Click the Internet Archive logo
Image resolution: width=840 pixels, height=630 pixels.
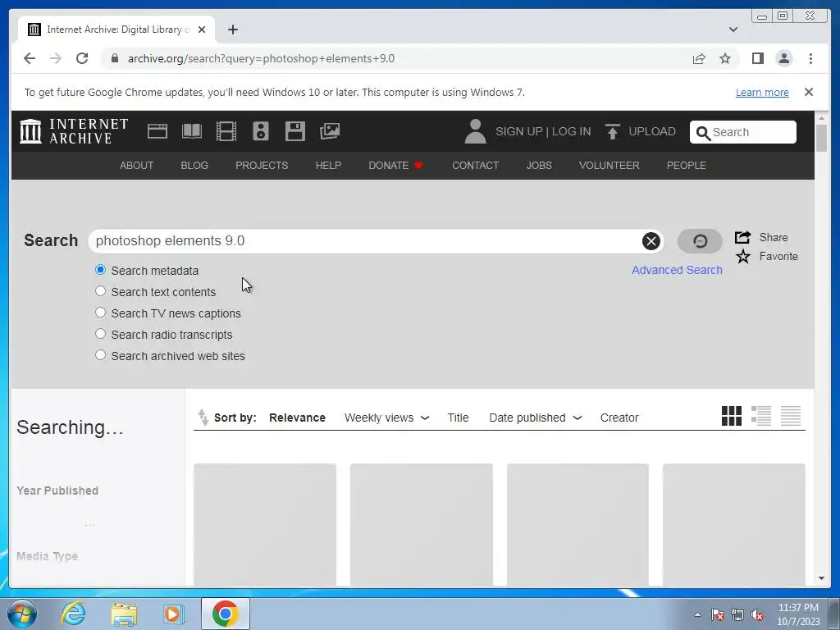74,131
